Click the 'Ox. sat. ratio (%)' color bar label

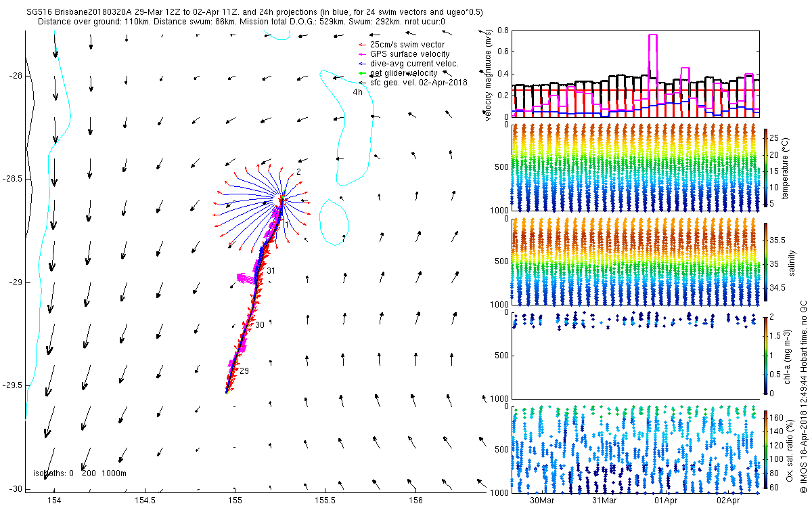pos(790,452)
